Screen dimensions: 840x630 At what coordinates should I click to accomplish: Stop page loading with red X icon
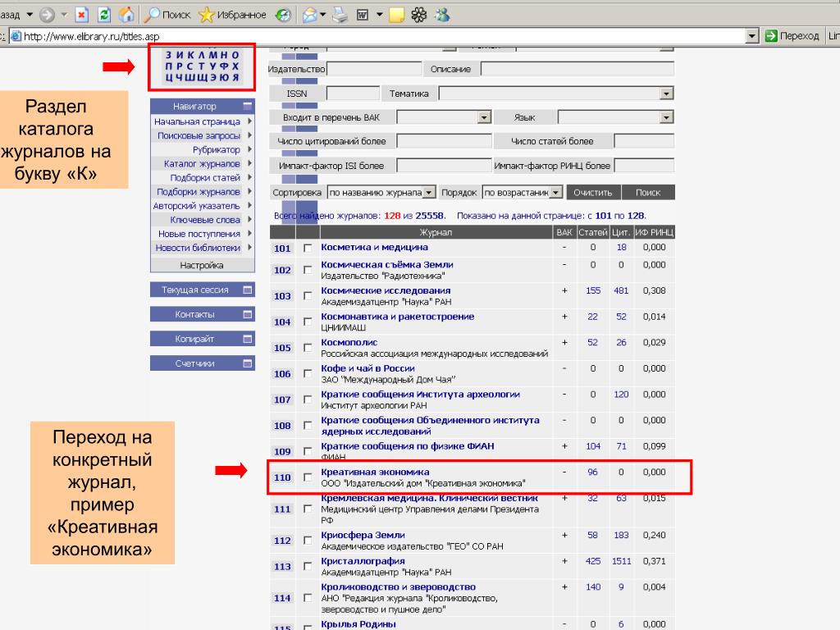coord(81,15)
